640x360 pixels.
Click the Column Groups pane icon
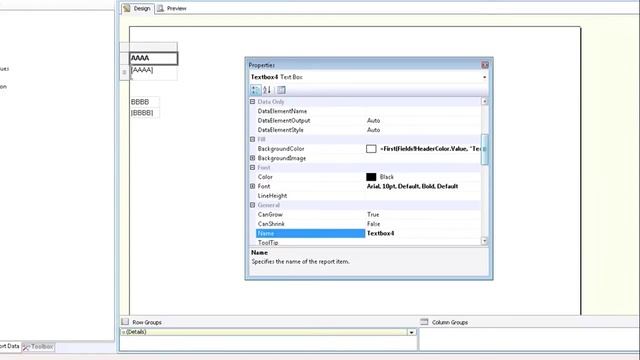pyautogui.click(x=424, y=322)
